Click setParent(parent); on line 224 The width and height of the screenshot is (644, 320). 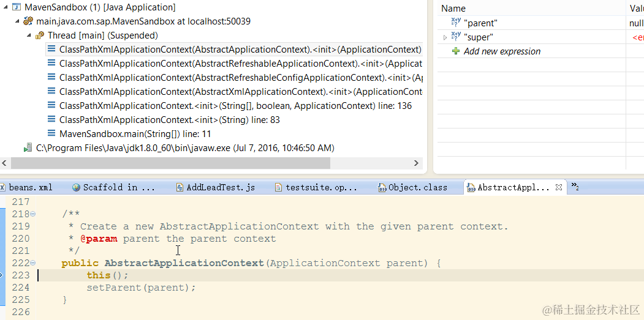click(x=142, y=288)
